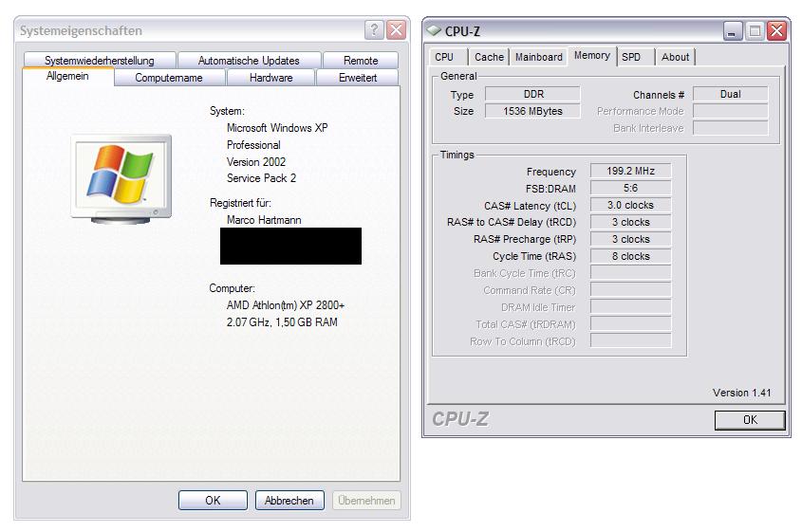Open the Systemwiederherstellung tab
Screen dimensions: 802x532
(x=100, y=61)
